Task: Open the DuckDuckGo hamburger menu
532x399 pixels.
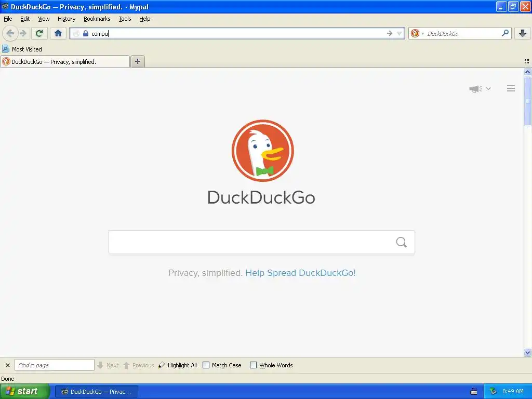Action: click(x=511, y=88)
